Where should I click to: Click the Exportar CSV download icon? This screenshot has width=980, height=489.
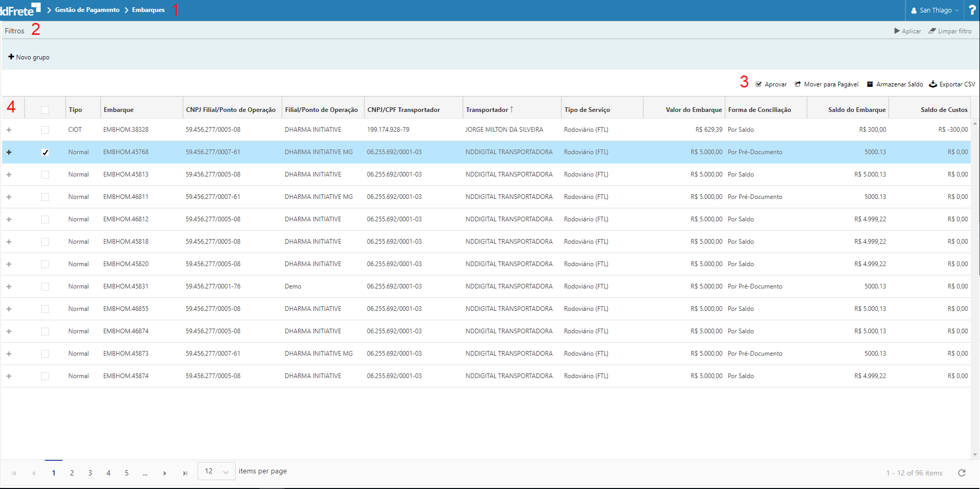click(933, 84)
